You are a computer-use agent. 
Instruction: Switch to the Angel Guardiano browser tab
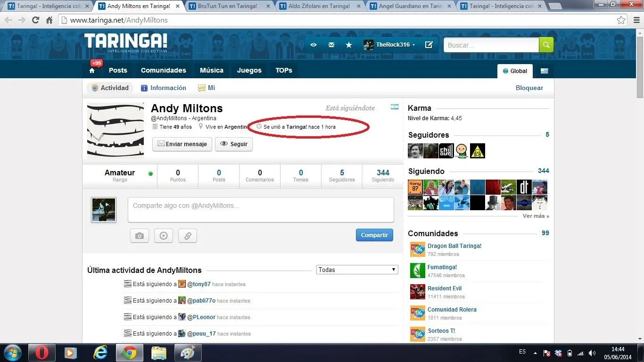[x=410, y=6]
